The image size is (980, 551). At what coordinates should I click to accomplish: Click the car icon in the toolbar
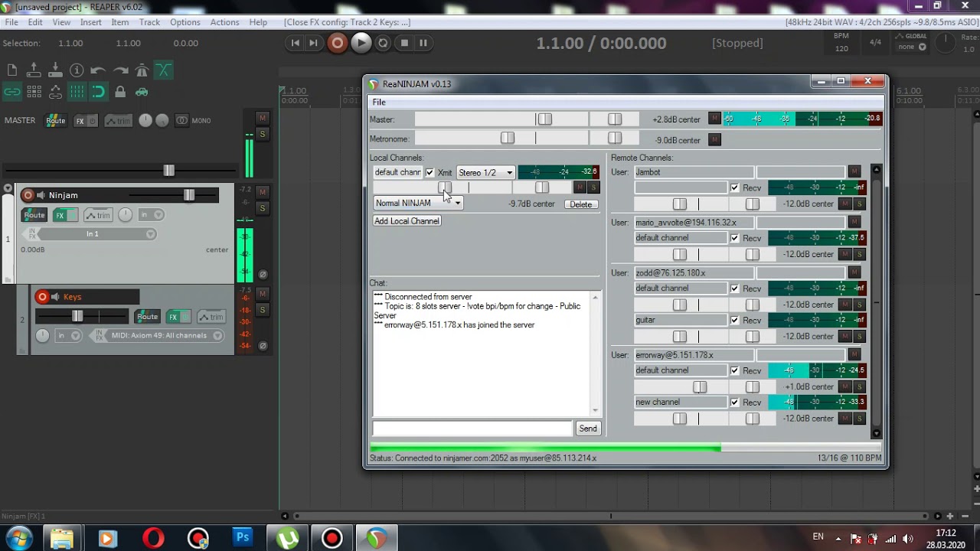tap(142, 92)
